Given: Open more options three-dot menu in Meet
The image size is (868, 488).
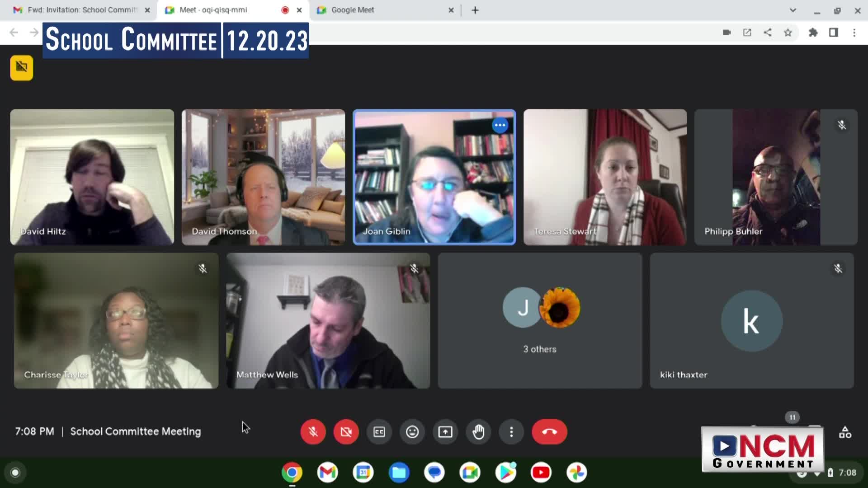Looking at the screenshot, I should [511, 432].
